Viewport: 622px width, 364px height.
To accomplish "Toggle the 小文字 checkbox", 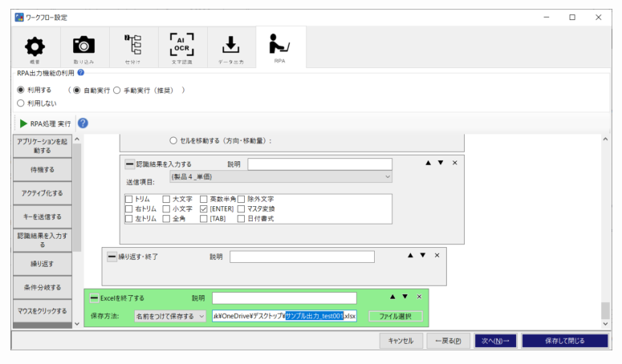I will click(x=166, y=208).
